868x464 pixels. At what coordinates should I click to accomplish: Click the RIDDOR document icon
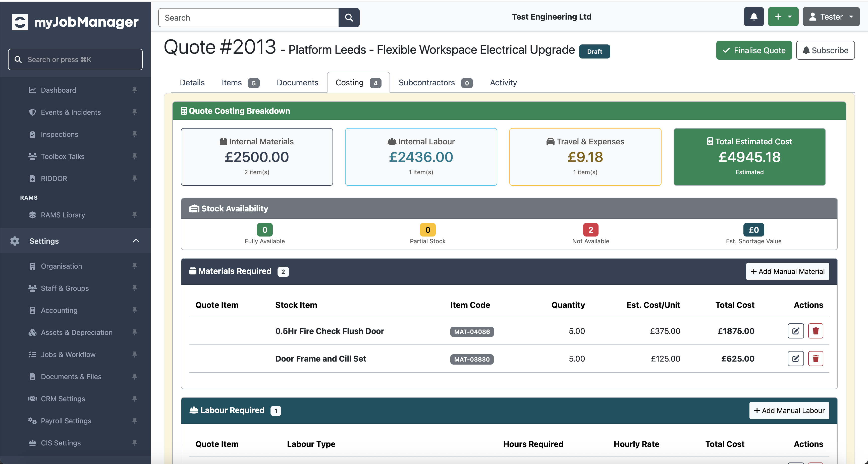coord(32,178)
